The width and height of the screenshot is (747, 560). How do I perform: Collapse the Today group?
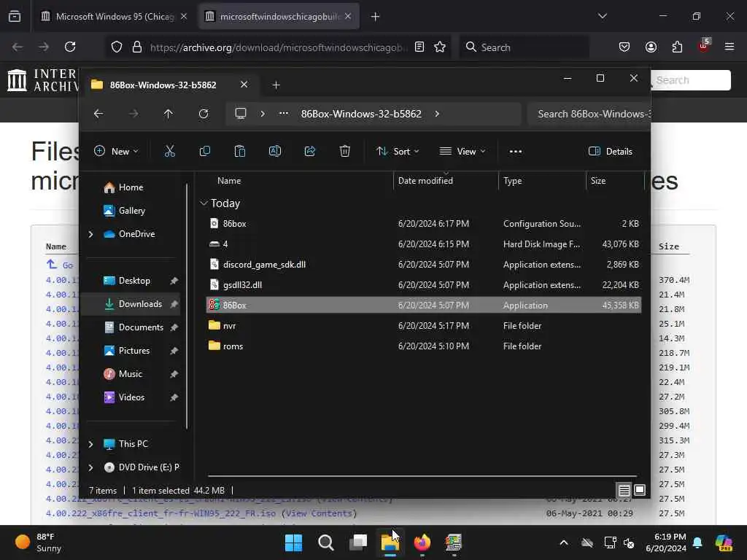click(x=204, y=203)
